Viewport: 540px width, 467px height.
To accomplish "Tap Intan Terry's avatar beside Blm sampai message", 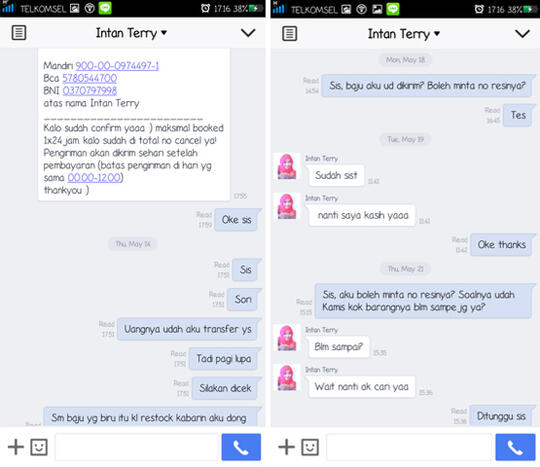I will (x=287, y=338).
